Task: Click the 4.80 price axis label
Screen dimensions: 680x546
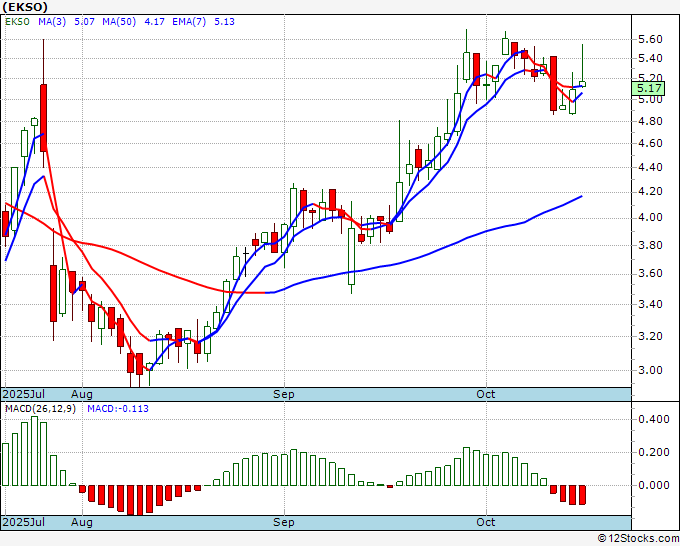Action: 650,121
